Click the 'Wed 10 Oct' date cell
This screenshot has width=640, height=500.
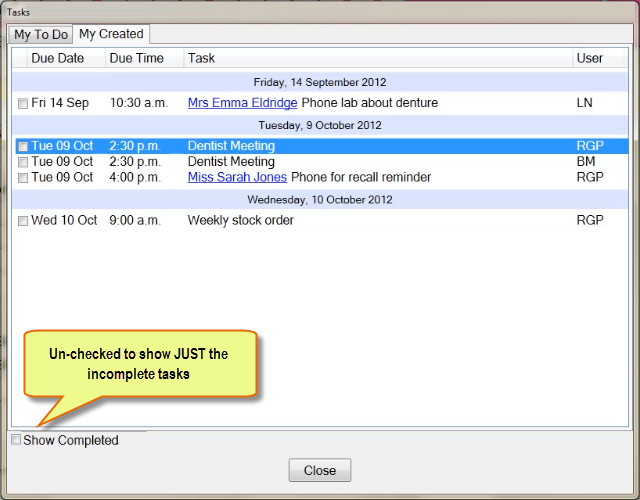tap(64, 220)
